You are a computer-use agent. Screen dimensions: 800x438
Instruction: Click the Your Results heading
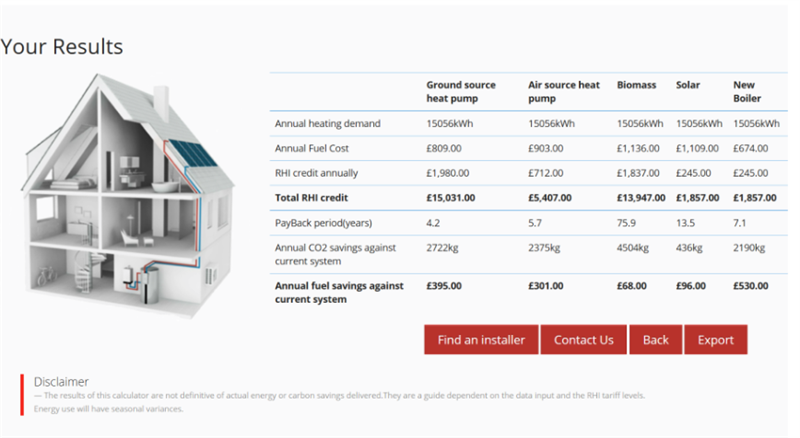(62, 47)
